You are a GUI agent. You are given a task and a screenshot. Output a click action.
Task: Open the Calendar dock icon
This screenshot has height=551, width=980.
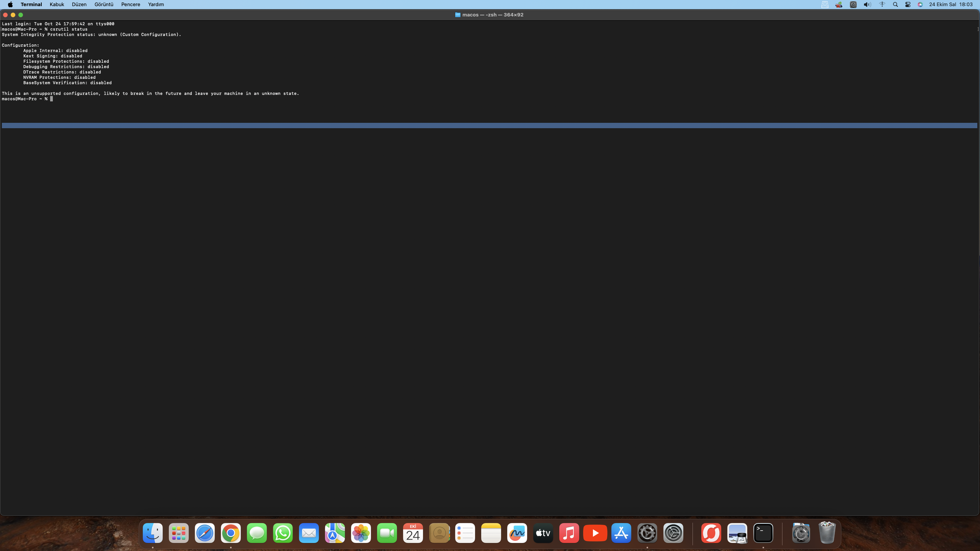click(413, 533)
